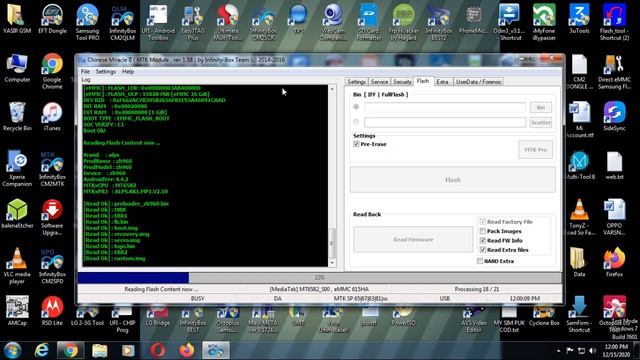Screen dimensions: 640x360
Task: Open the web.txt desktop file
Action: 614,165
